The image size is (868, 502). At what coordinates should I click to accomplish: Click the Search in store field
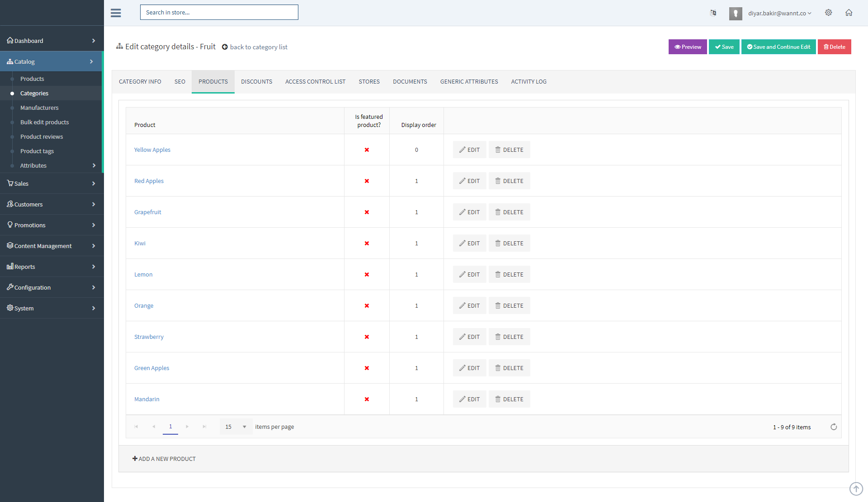[219, 12]
